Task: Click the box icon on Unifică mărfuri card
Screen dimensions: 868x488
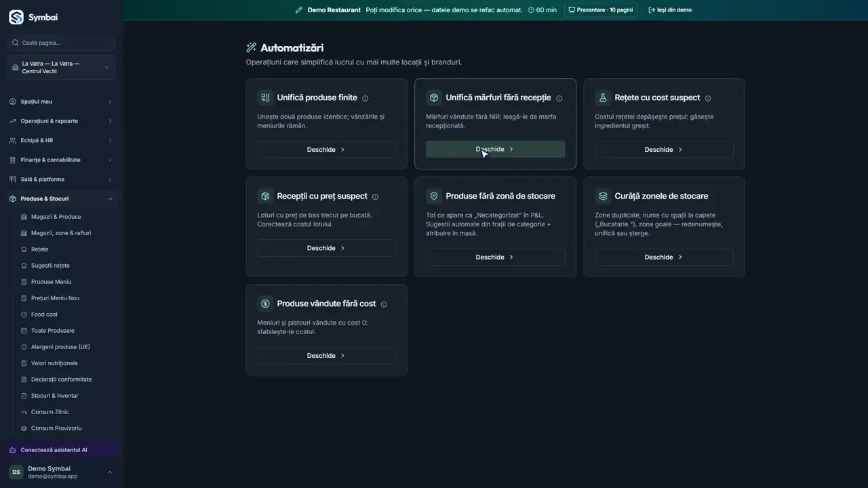Action: tap(434, 98)
